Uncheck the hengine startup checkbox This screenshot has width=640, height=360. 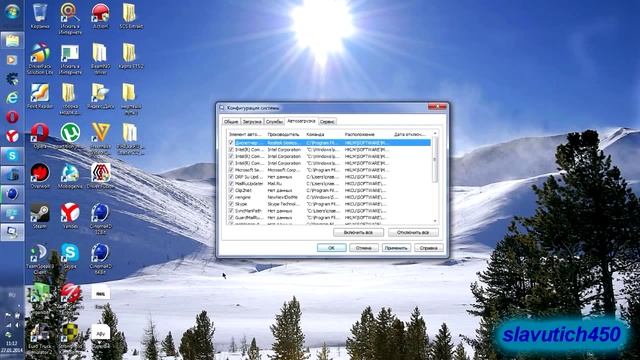[x=231, y=197]
